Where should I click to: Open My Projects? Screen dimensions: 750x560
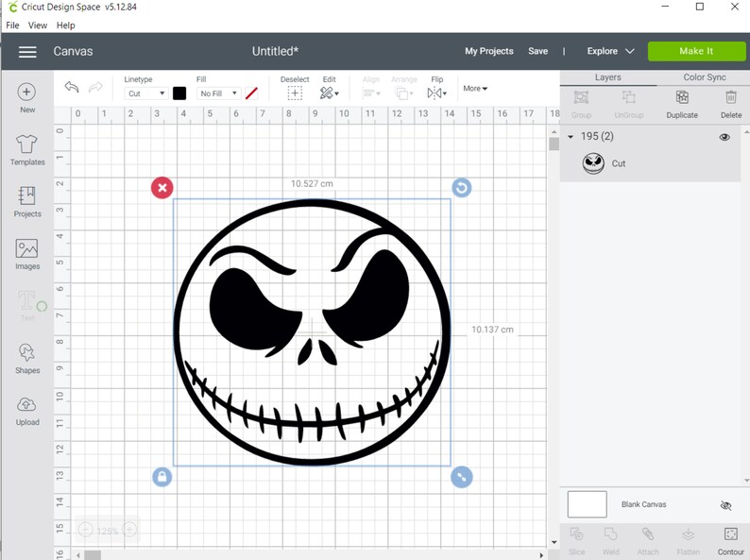click(x=489, y=51)
